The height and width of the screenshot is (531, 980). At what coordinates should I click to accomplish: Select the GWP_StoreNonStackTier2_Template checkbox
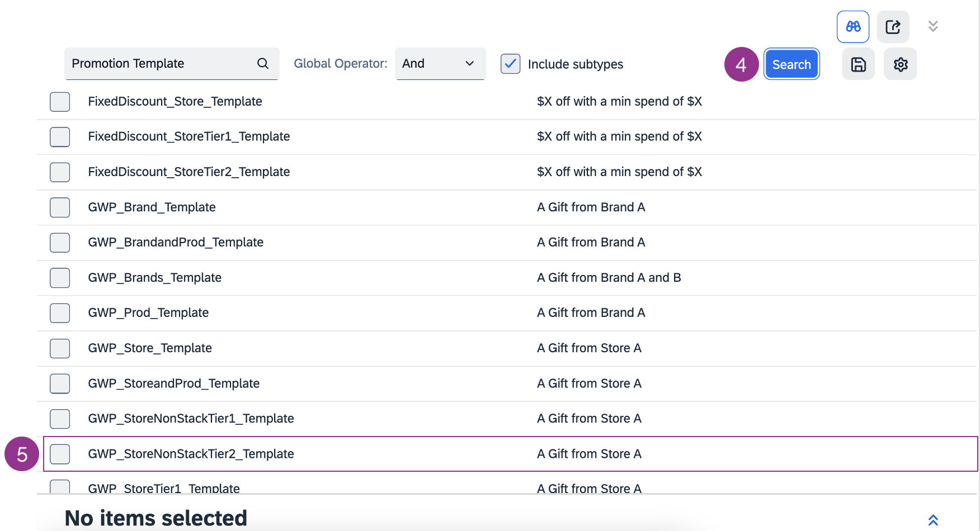tap(60, 454)
